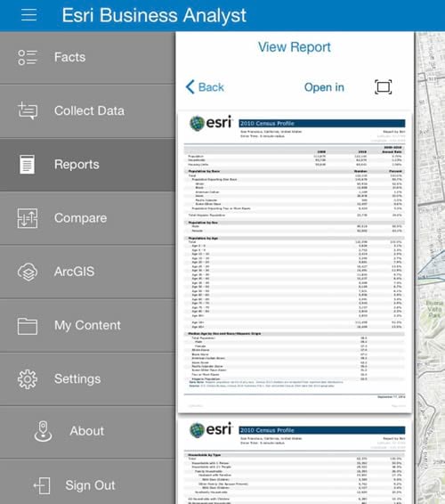This screenshot has width=445, height=504.
Task: Click the Esri Business Analyst title
Action: tap(154, 15)
